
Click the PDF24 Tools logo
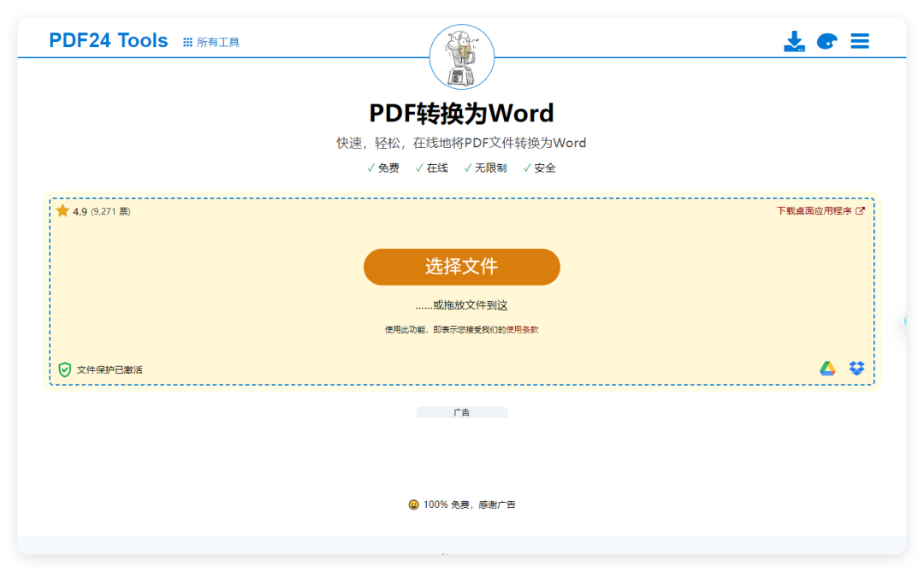(x=109, y=41)
